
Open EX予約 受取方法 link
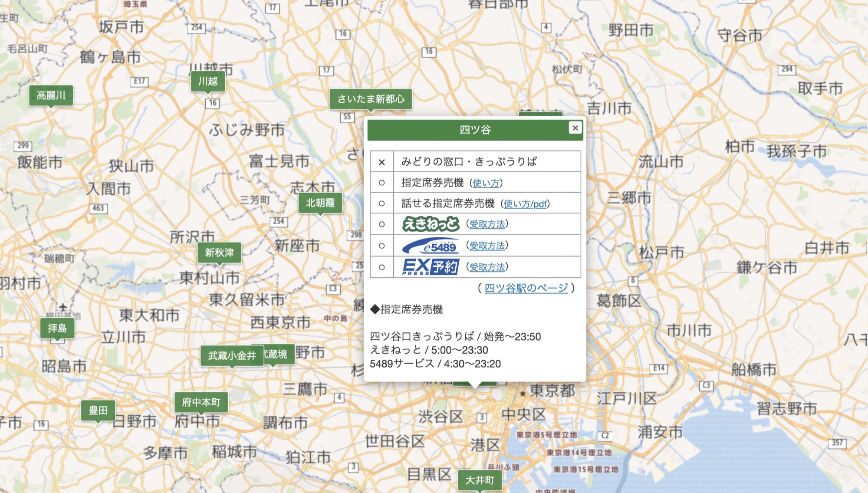click(x=487, y=267)
